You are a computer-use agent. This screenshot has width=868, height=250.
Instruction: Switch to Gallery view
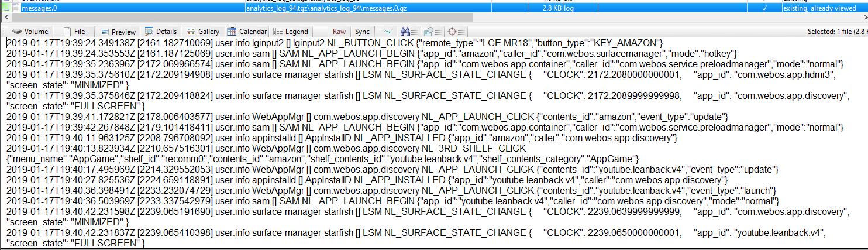click(203, 32)
